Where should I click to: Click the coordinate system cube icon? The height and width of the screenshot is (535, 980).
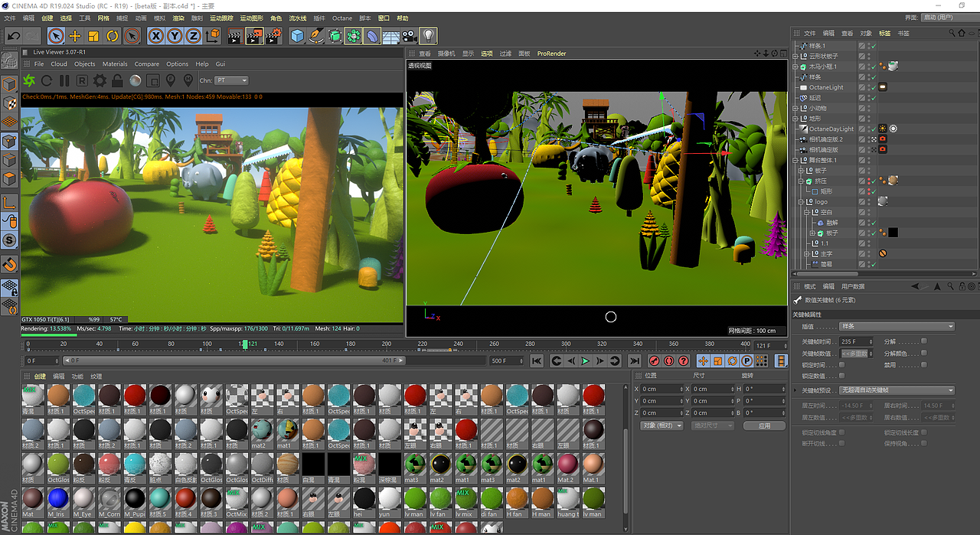click(x=213, y=36)
